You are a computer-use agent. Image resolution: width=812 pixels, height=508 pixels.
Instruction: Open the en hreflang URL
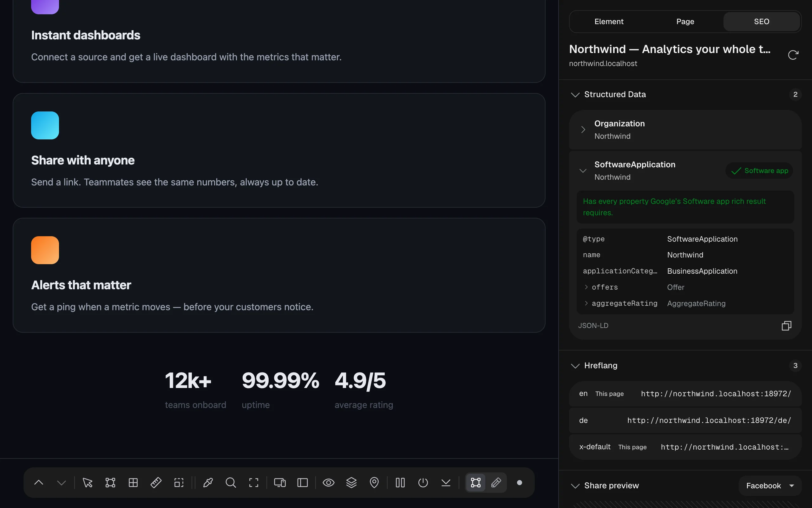tap(716, 394)
